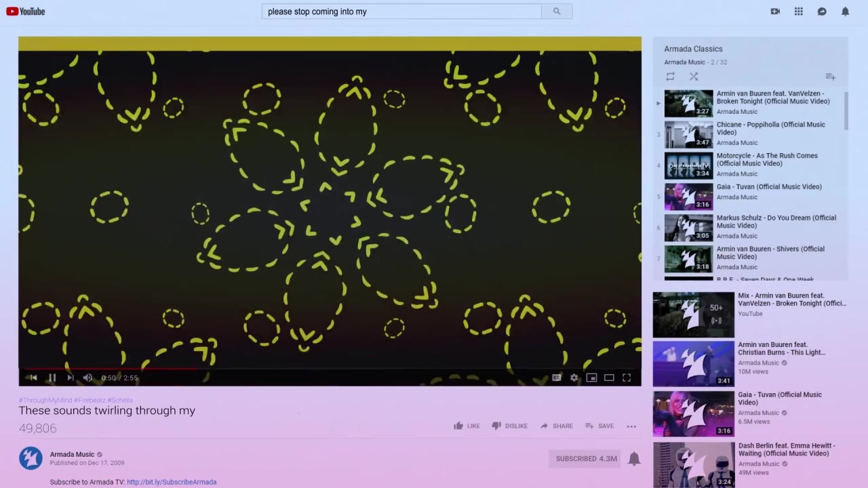Open the notifications bell in header
The height and width of the screenshot is (488, 868).
click(x=845, y=12)
